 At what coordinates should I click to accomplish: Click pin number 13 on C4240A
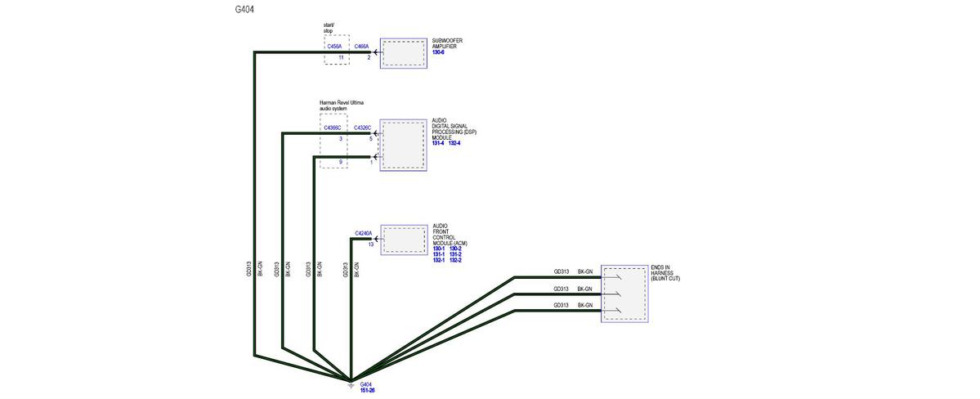click(370, 244)
